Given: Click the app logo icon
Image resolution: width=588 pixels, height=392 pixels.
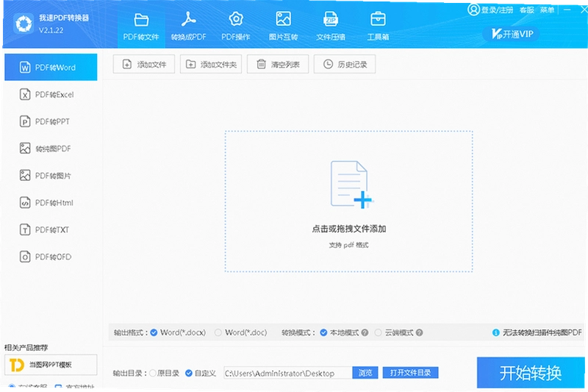Looking at the screenshot, I should pyautogui.click(x=24, y=24).
